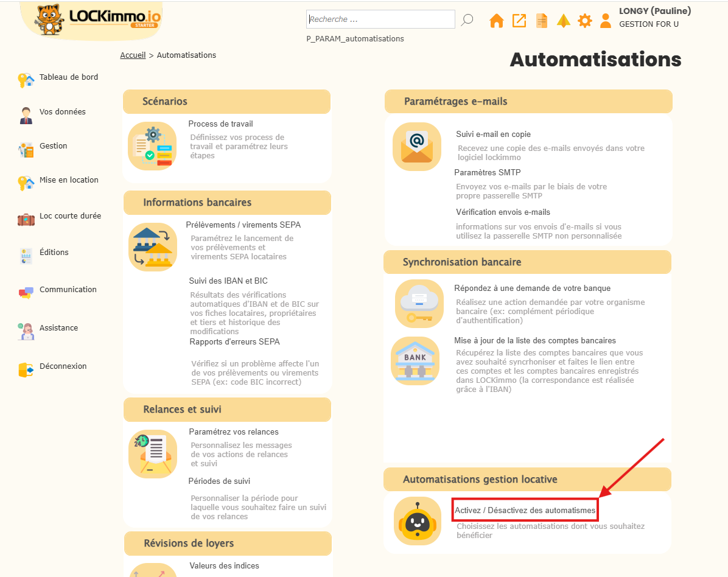The height and width of the screenshot is (577, 728).
Task: Click the robot automatisations icon
Action: (417, 521)
